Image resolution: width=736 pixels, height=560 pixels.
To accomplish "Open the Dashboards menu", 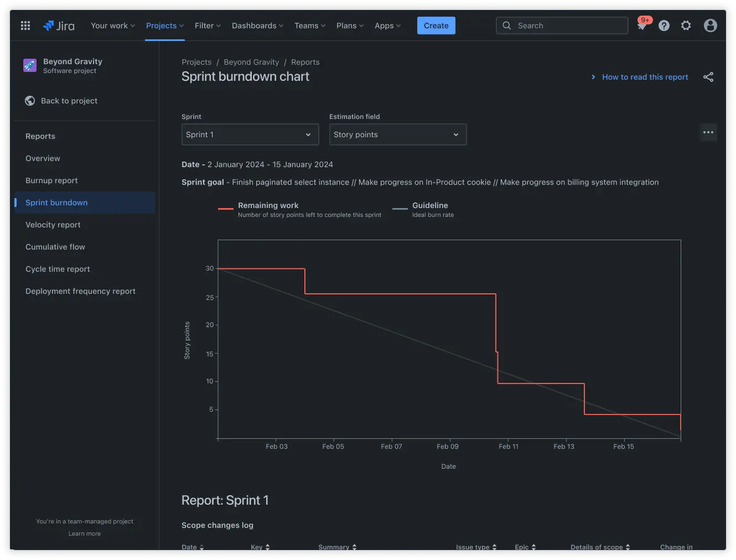I will [x=257, y=25].
